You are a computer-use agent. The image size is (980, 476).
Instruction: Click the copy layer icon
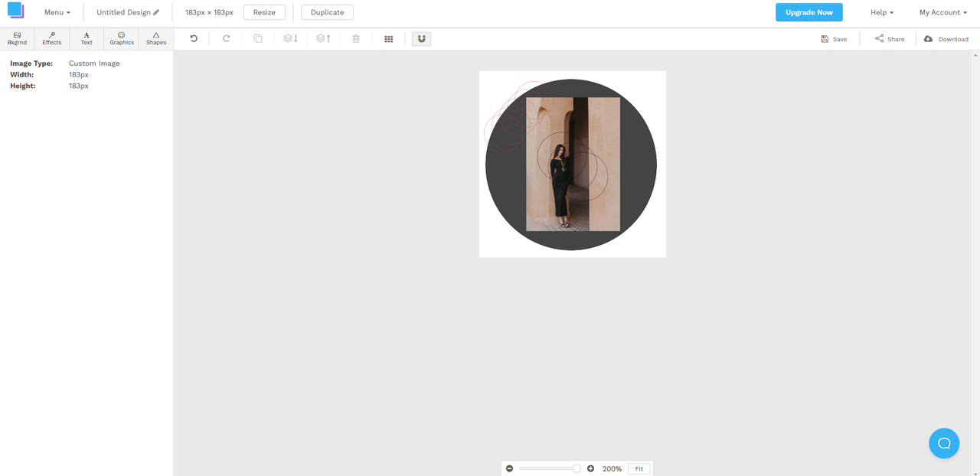point(258,38)
